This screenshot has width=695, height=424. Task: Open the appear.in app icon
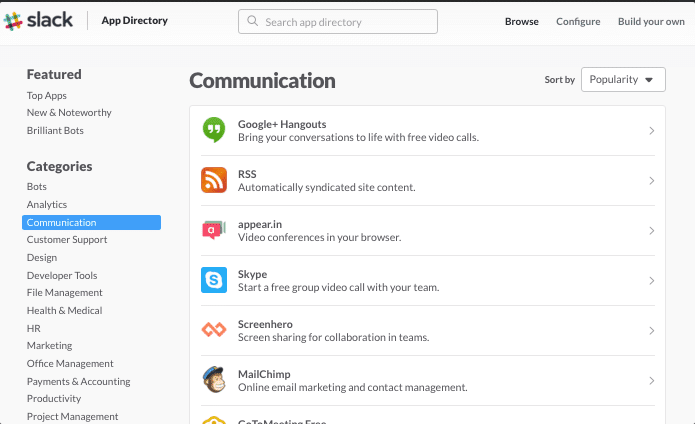coord(214,230)
